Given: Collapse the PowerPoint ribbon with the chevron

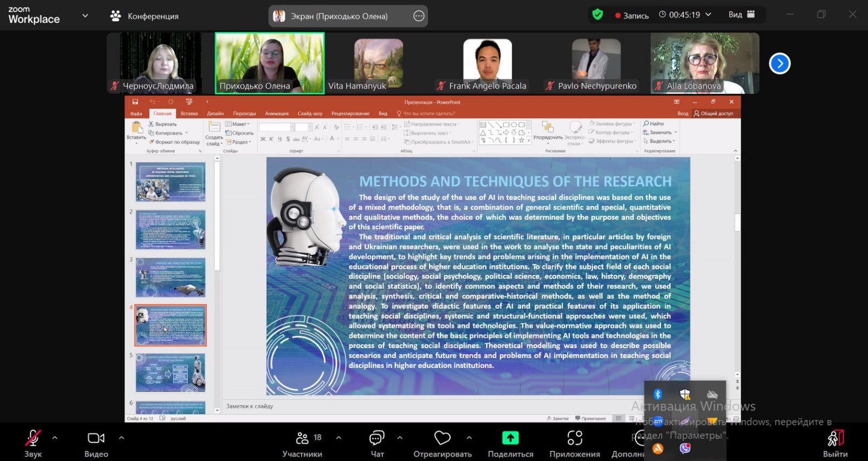Looking at the screenshot, I should (x=735, y=151).
